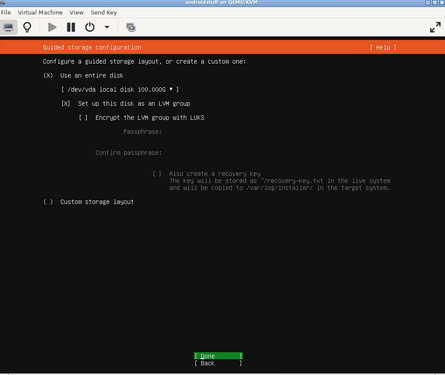Viewport: 445px width, 375px height.
Task: Click the power shutdown icon
Action: [x=90, y=27]
